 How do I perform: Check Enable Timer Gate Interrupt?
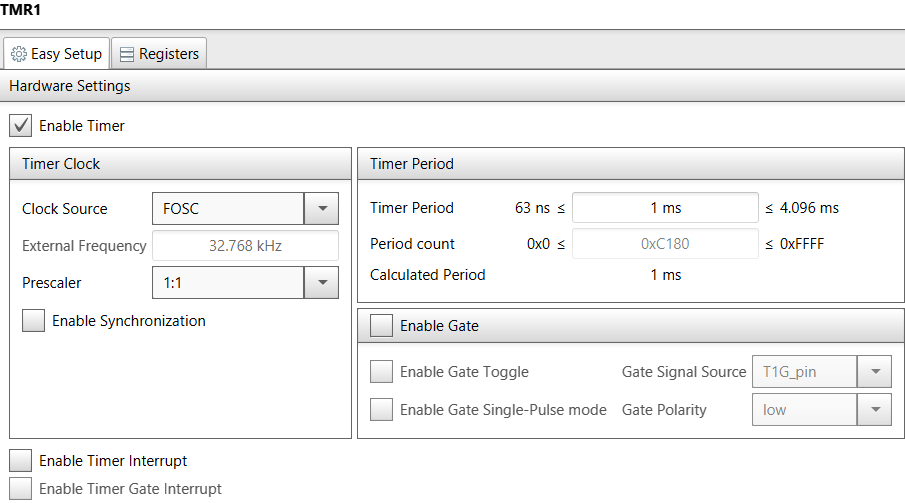[x=20, y=489]
